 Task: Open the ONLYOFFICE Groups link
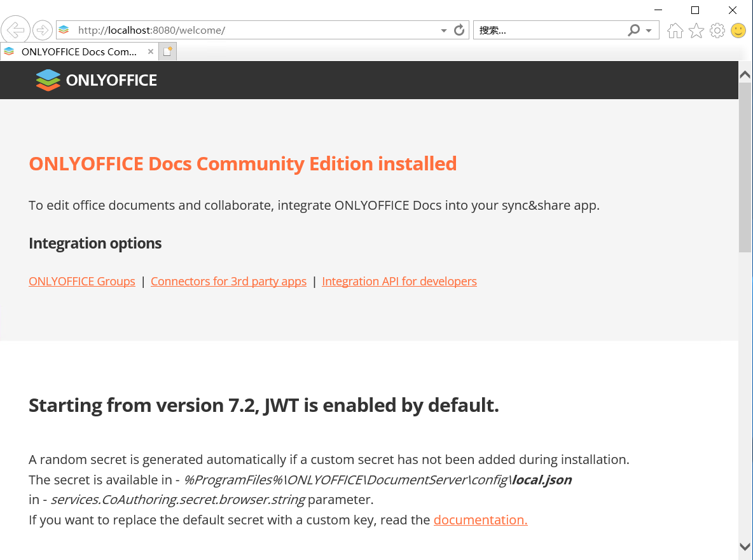coord(82,281)
